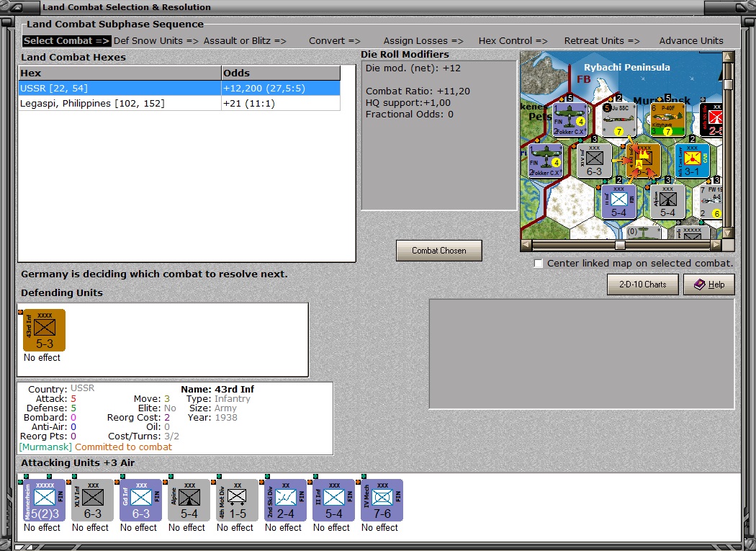The width and height of the screenshot is (756, 551).
Task: Click the Fractional Odds: 0 line
Action: click(x=410, y=115)
